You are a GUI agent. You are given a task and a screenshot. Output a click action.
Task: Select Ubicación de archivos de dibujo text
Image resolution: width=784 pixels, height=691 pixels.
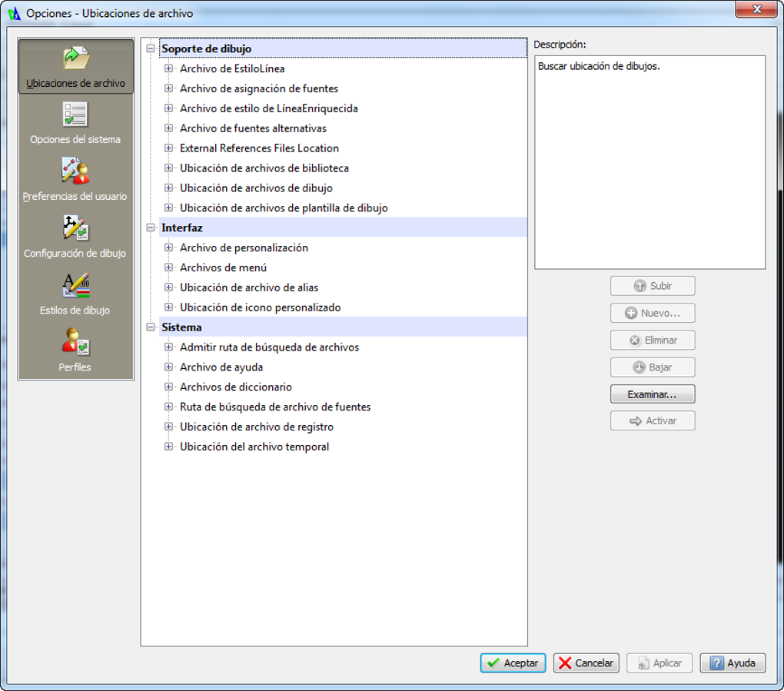(257, 188)
